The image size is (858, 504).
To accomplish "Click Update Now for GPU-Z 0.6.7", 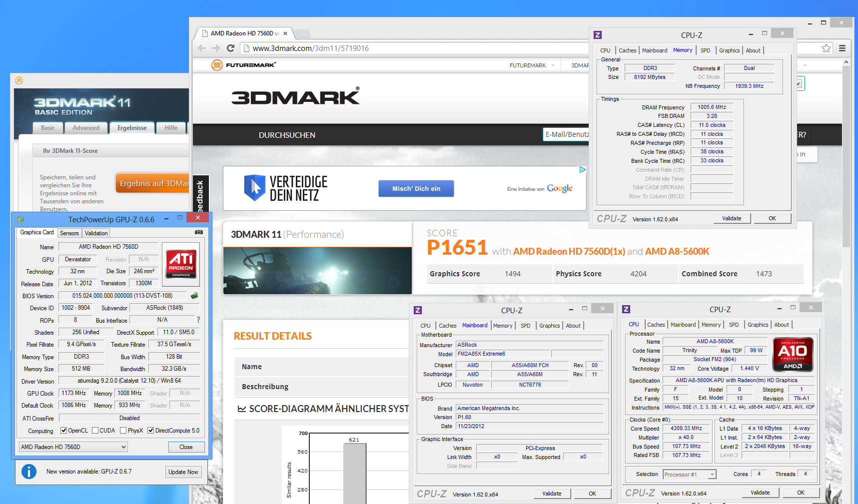I will [x=183, y=472].
